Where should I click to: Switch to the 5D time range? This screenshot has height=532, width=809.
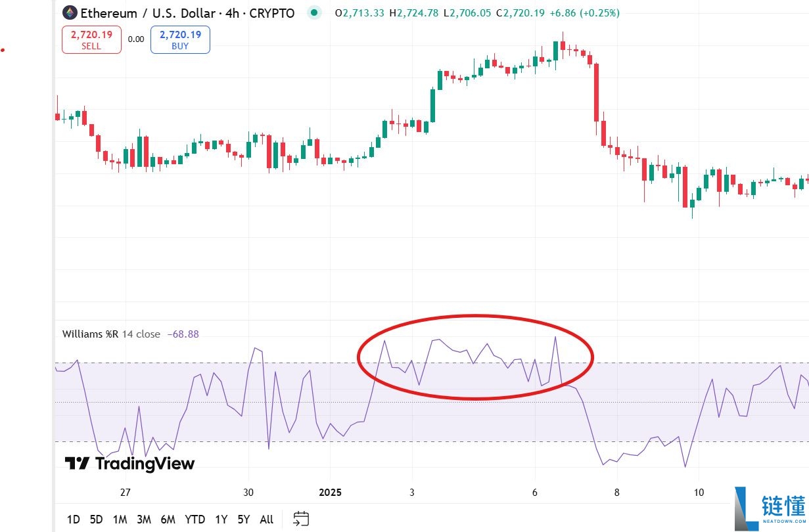[96, 520]
